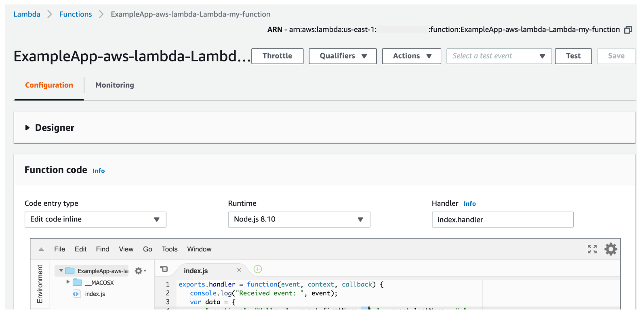Open the Code entry type dropdown

95,220
